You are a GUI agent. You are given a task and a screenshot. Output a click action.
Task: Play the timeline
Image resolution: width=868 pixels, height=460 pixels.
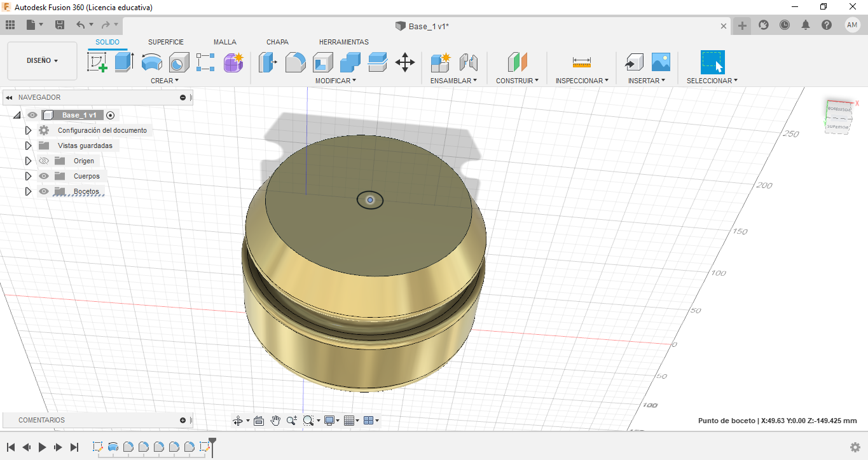coord(43,447)
